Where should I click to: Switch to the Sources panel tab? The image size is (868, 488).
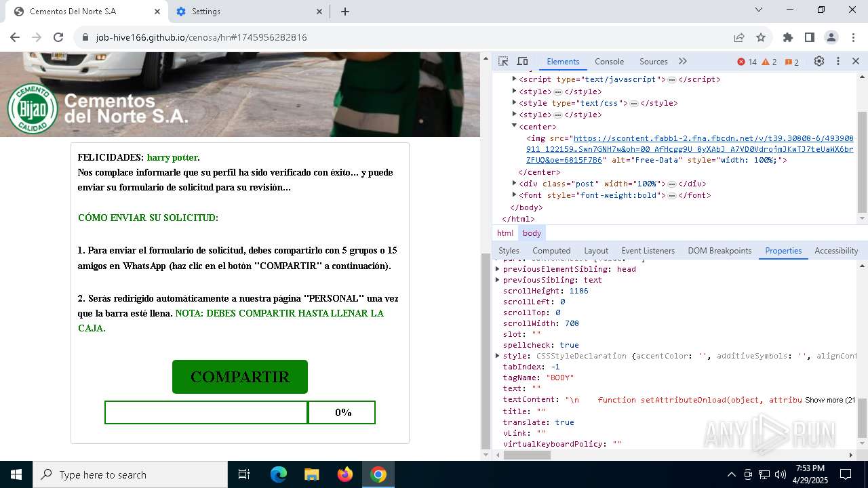click(x=654, y=62)
